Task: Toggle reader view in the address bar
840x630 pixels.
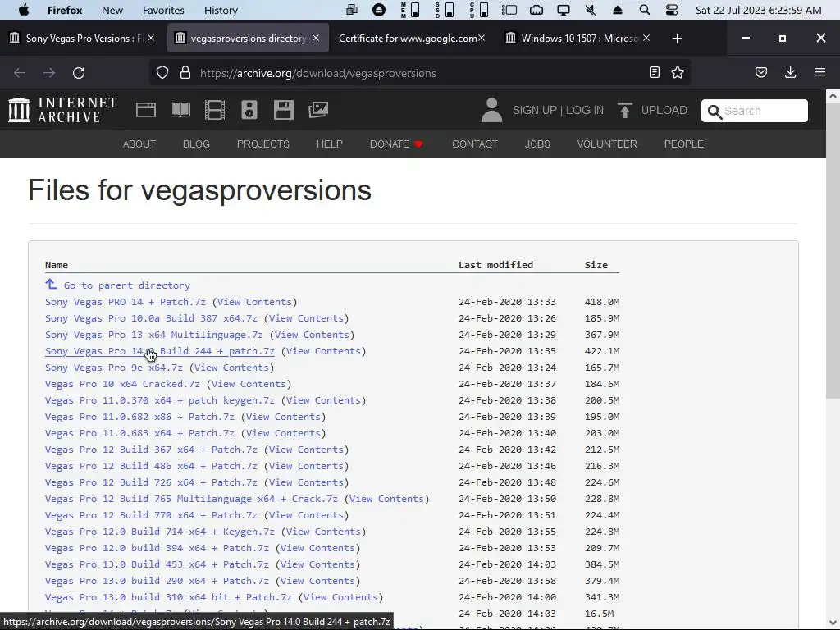Action: coord(654,72)
